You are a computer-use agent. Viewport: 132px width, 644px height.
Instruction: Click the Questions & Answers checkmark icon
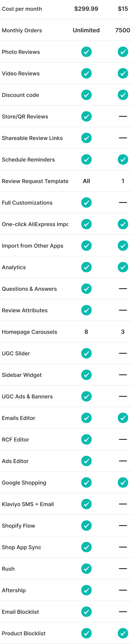pos(86,289)
